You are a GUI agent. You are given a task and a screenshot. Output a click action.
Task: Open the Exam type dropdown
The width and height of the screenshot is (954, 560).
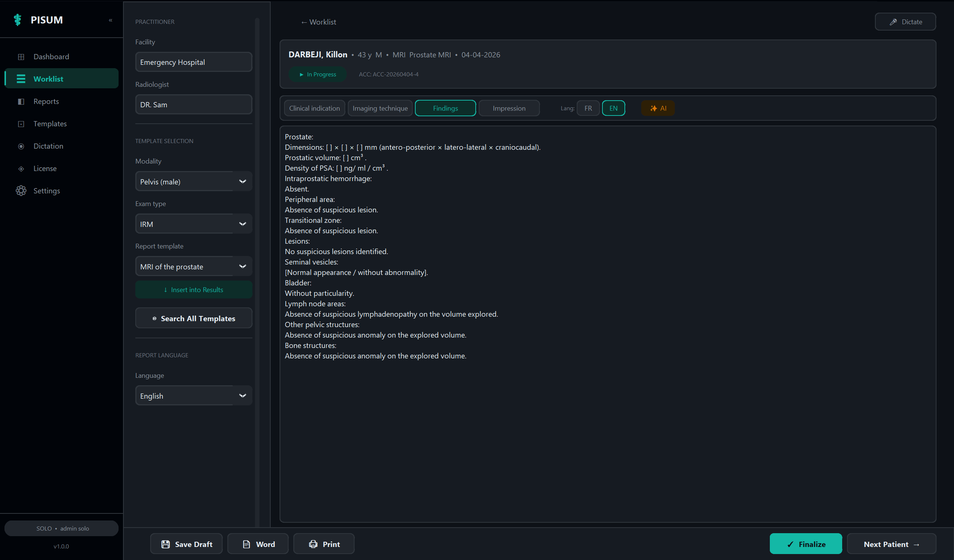(x=193, y=224)
